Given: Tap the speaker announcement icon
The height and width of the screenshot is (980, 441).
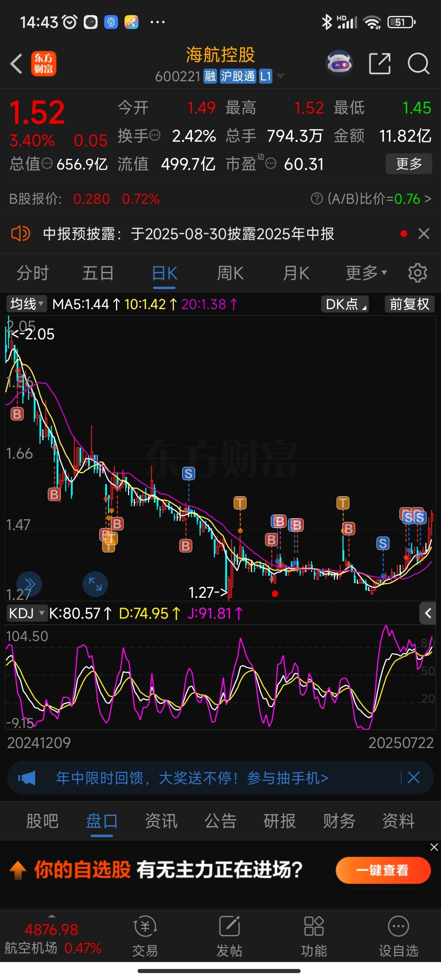Looking at the screenshot, I should click(x=20, y=234).
